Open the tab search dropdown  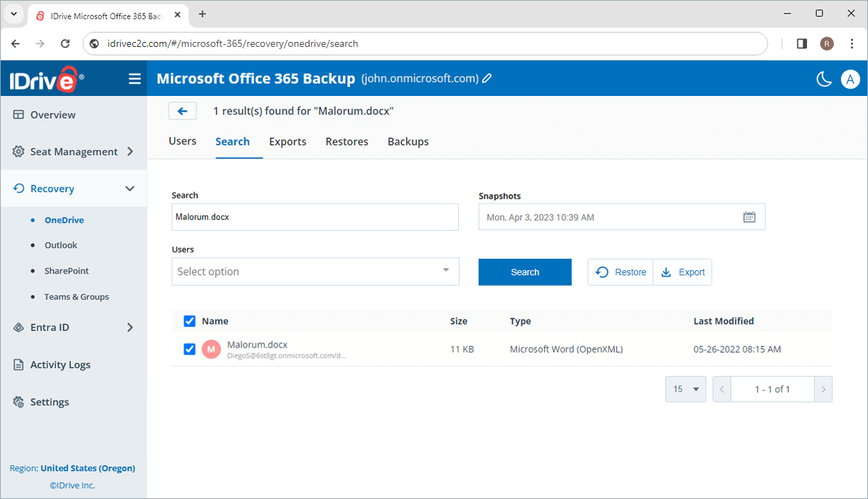14,14
